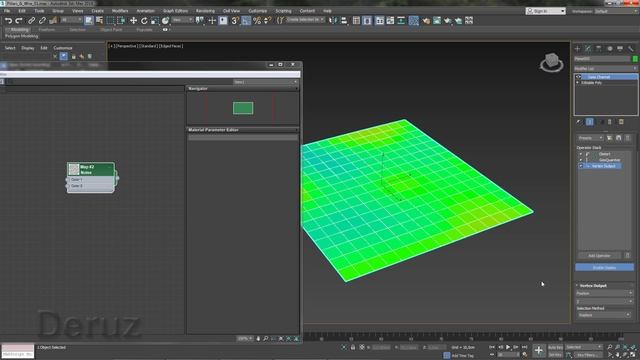Click the Noise node output socket
The image size is (640, 360).
[x=117, y=178]
